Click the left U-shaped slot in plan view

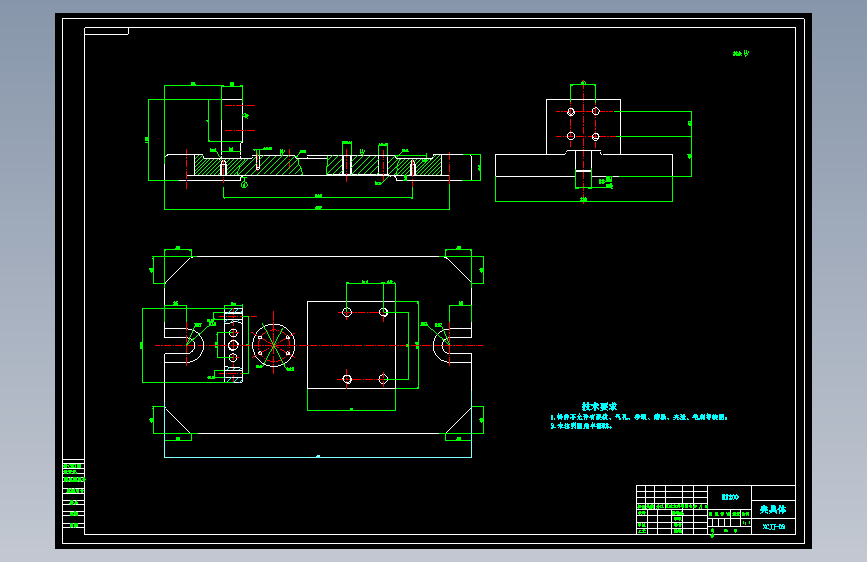click(185, 345)
